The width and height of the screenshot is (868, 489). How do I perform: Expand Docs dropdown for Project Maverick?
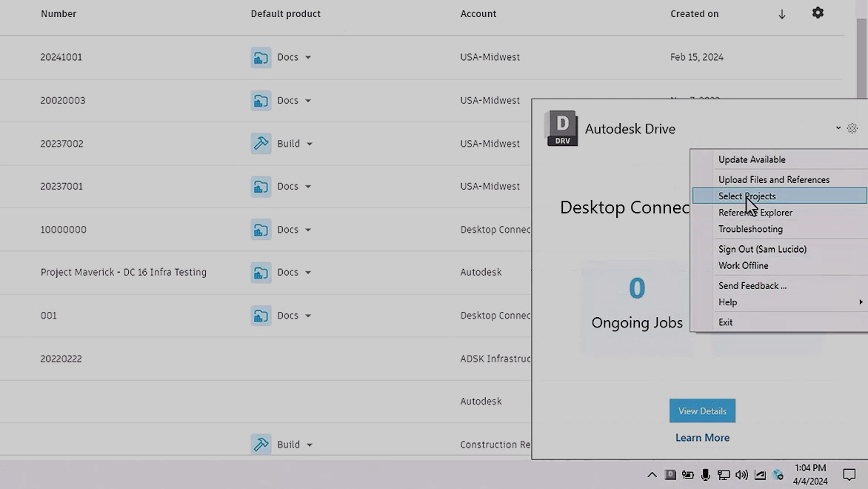tap(308, 273)
